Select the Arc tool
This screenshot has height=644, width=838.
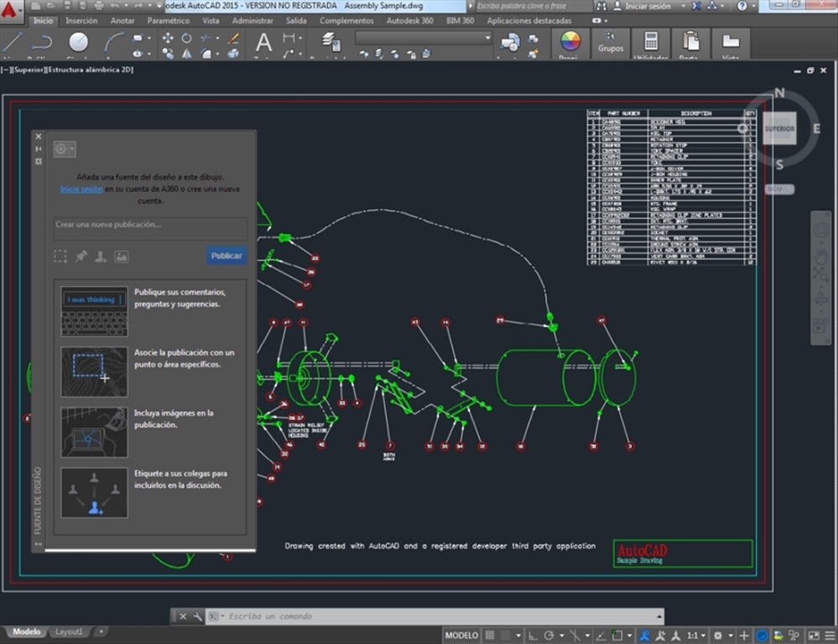point(113,42)
